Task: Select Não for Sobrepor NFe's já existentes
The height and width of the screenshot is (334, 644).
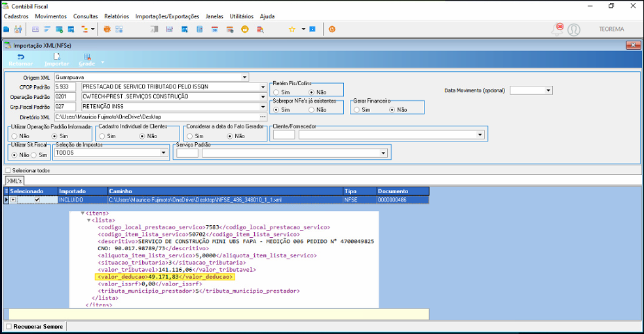Action: click(x=311, y=110)
